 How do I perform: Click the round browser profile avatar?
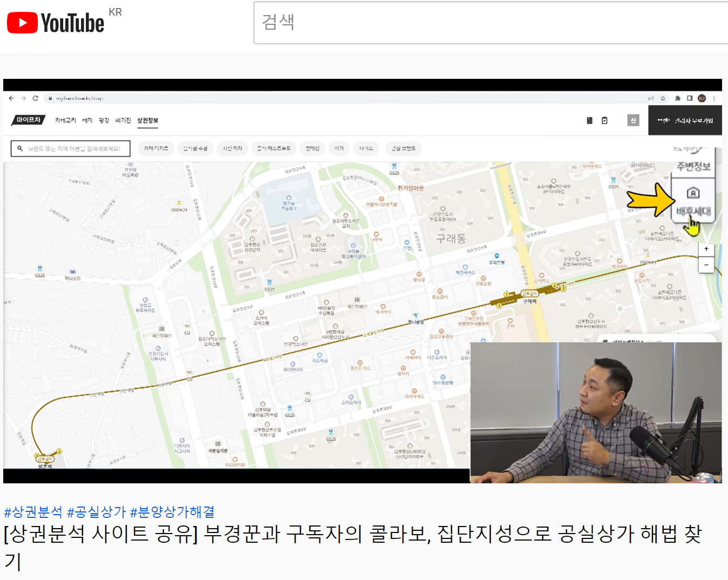pyautogui.click(x=702, y=98)
